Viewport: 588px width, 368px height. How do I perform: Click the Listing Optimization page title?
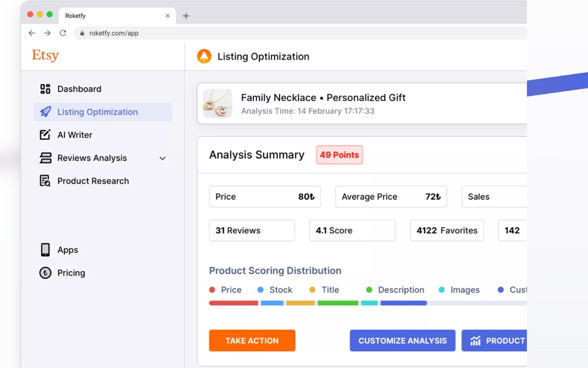pyautogui.click(x=264, y=56)
